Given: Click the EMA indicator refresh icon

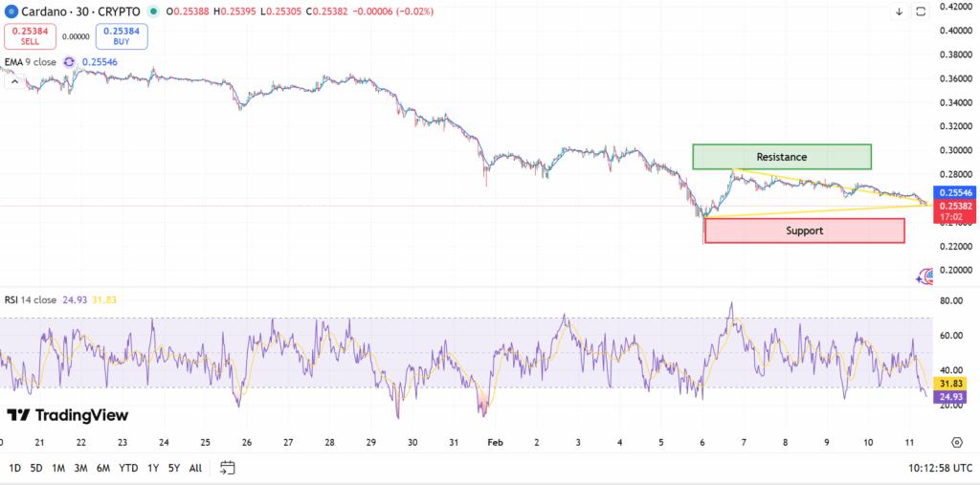Looking at the screenshot, I should coord(69,62).
